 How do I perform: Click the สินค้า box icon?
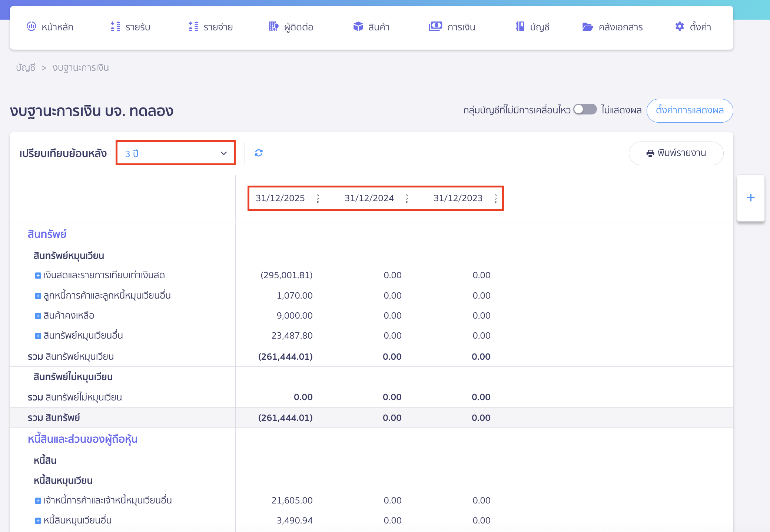[358, 27]
